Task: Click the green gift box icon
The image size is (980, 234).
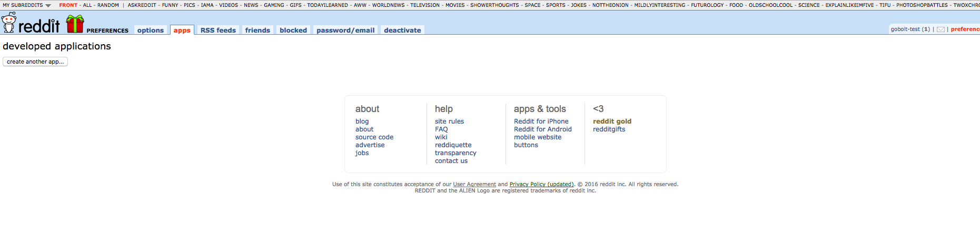Action: (75, 24)
